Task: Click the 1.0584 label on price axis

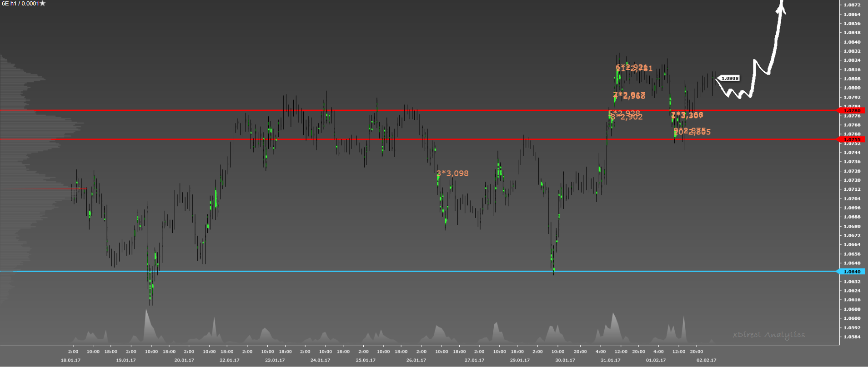Action: [x=852, y=337]
